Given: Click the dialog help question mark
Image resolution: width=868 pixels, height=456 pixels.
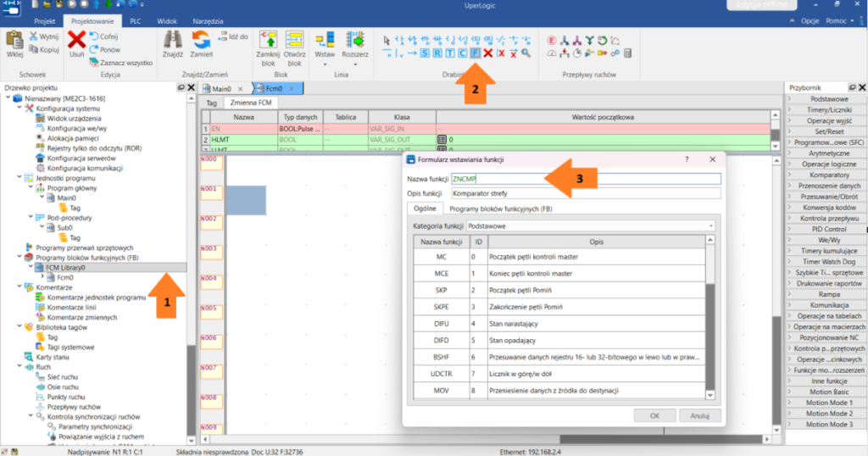Looking at the screenshot, I should 687,159.
